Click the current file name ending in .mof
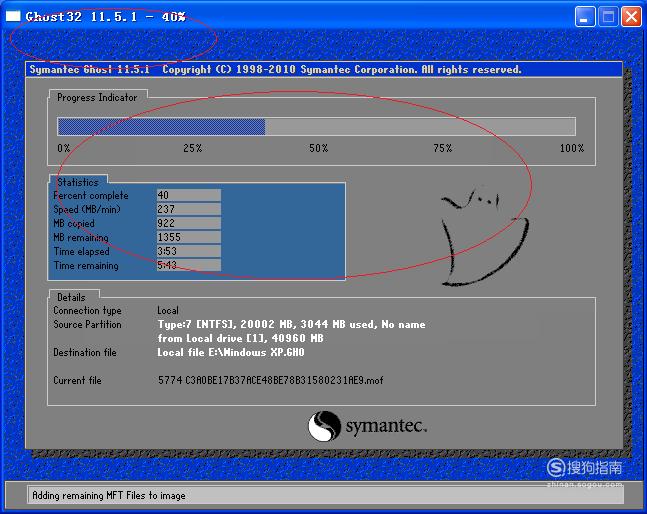The height and width of the screenshot is (514, 647). [x=271, y=380]
